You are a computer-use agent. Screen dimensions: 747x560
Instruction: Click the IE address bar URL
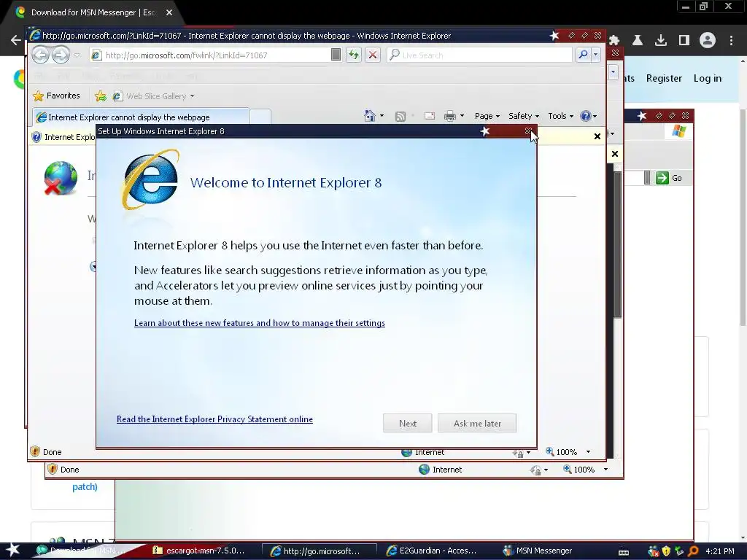coord(186,55)
